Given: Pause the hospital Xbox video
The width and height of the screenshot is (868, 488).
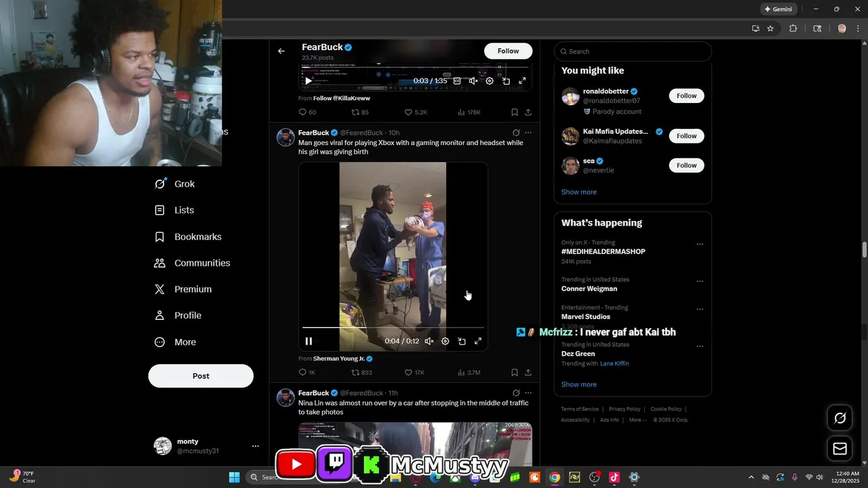Looking at the screenshot, I should (x=309, y=341).
